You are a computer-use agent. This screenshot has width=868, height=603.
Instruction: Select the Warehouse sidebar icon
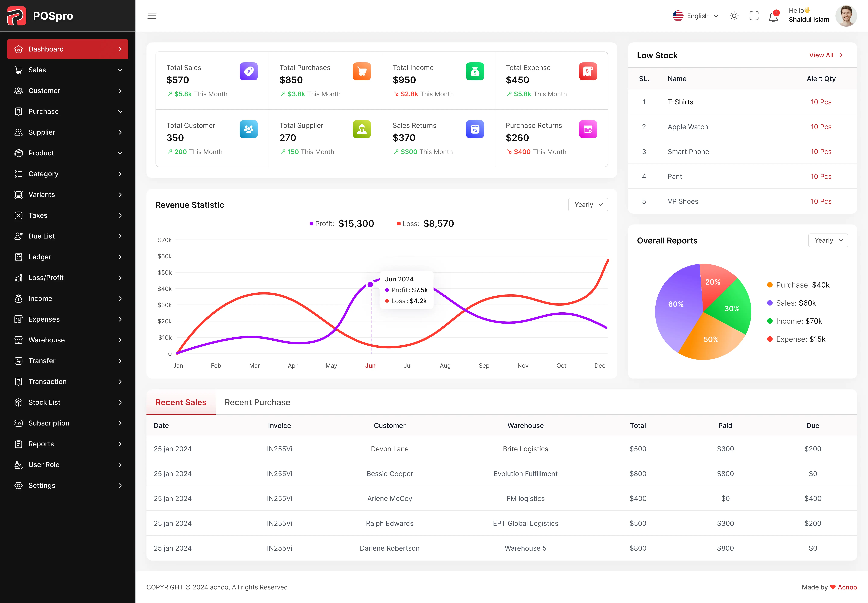point(19,340)
